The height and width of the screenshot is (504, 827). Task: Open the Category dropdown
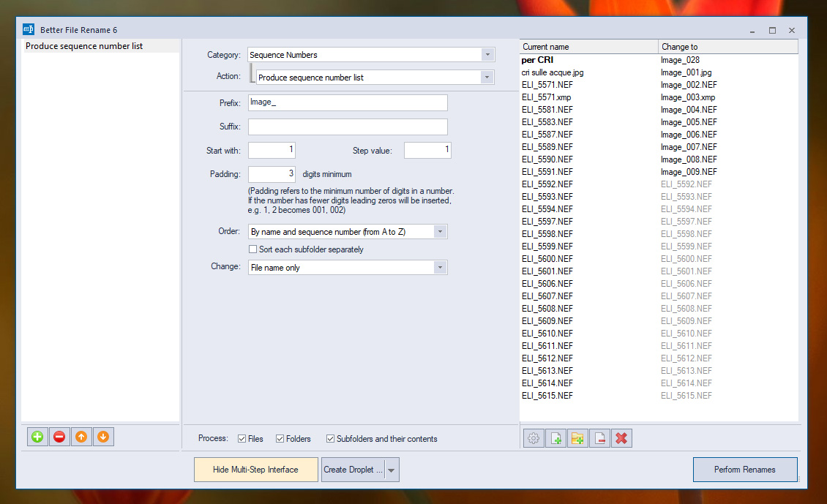487,55
